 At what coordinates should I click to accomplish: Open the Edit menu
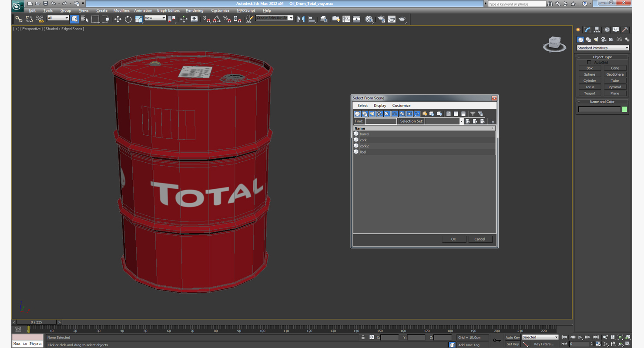(32, 10)
